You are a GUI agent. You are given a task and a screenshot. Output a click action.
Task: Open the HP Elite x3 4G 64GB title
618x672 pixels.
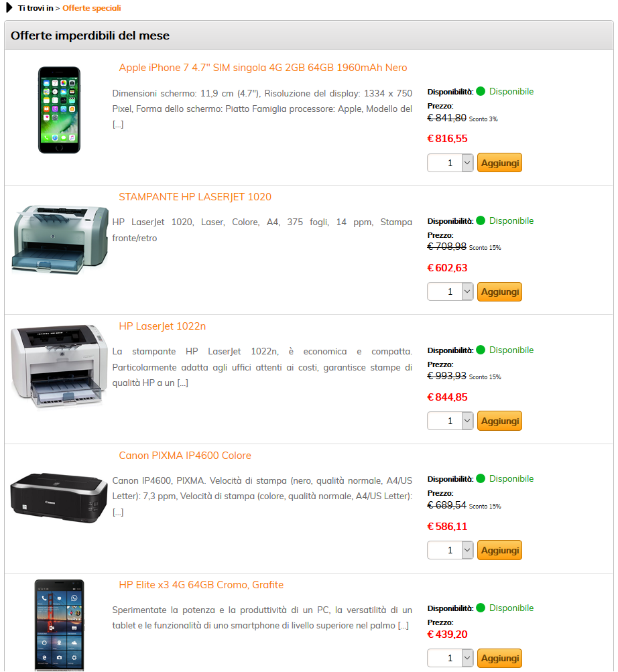tap(201, 585)
